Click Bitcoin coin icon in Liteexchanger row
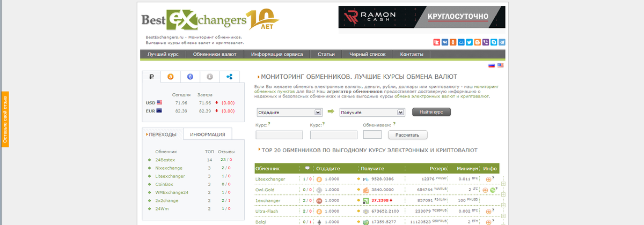Viewport: 644px width, 225px height. tap(319, 179)
